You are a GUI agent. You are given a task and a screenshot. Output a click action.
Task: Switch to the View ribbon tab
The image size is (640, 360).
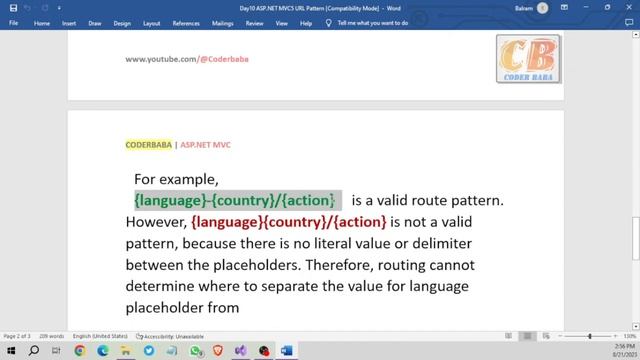[281, 23]
